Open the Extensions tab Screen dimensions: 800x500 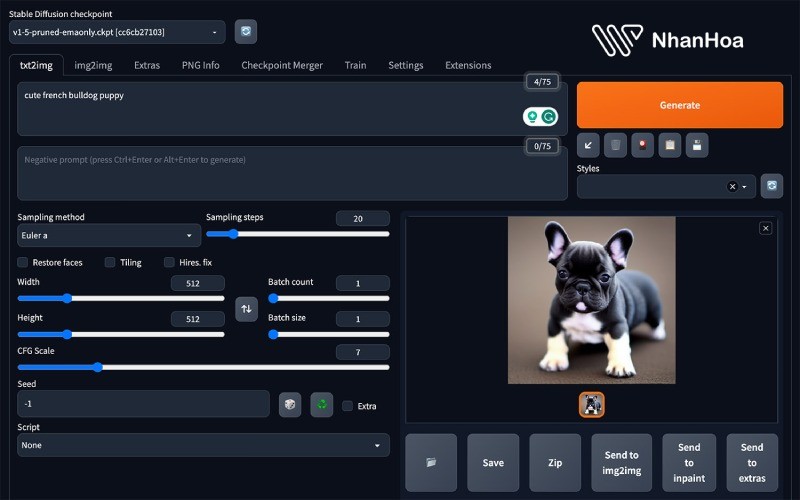468,65
